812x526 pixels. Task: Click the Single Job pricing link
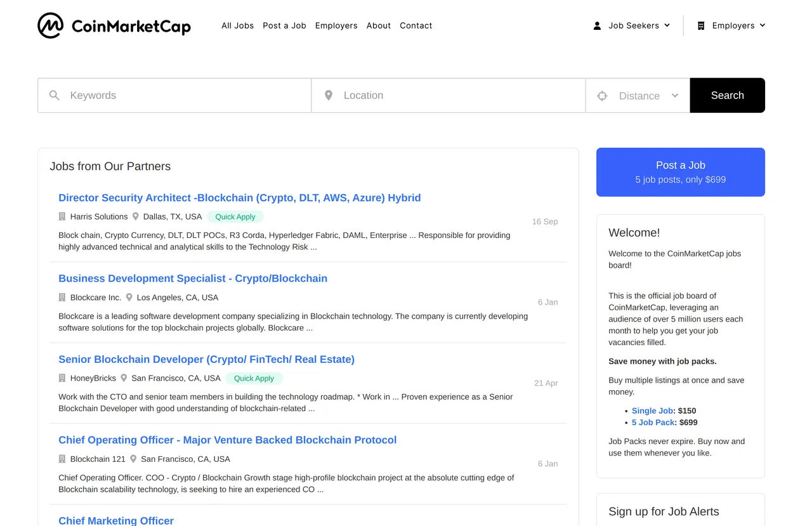pyautogui.click(x=653, y=411)
